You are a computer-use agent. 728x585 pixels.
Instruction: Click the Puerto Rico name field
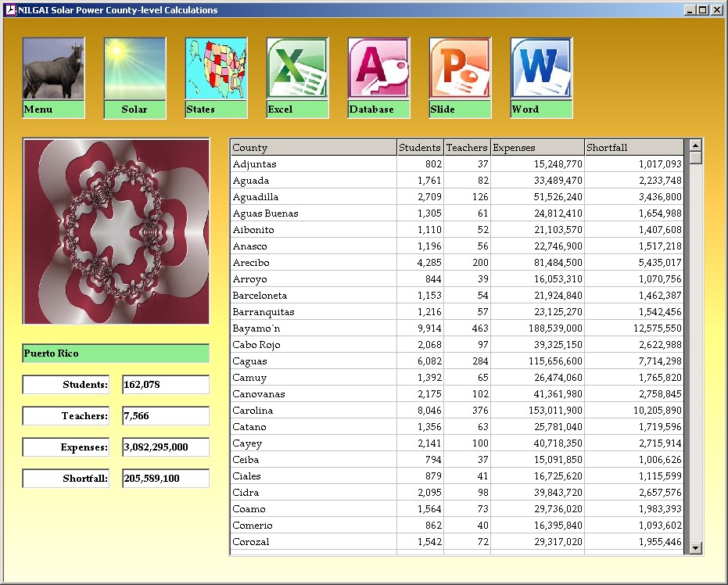pos(117,354)
